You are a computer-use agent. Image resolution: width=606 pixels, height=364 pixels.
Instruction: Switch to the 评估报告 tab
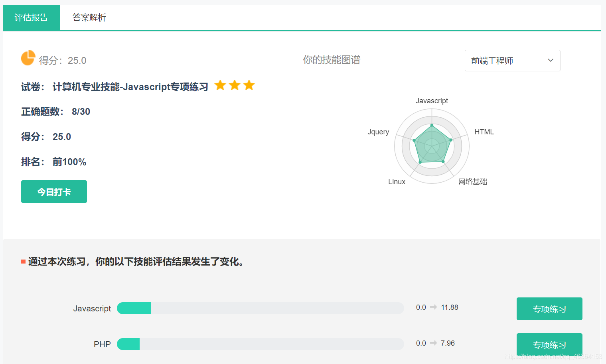(x=32, y=18)
